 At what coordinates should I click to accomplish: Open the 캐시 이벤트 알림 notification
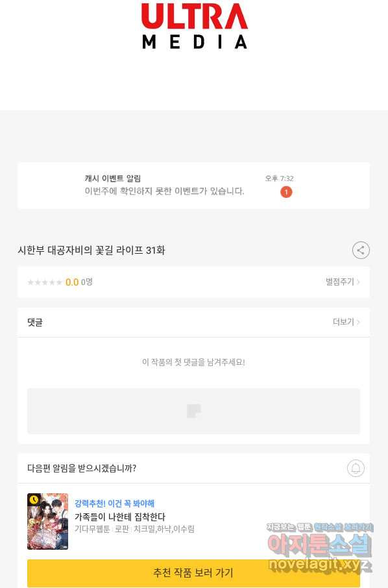click(193, 186)
